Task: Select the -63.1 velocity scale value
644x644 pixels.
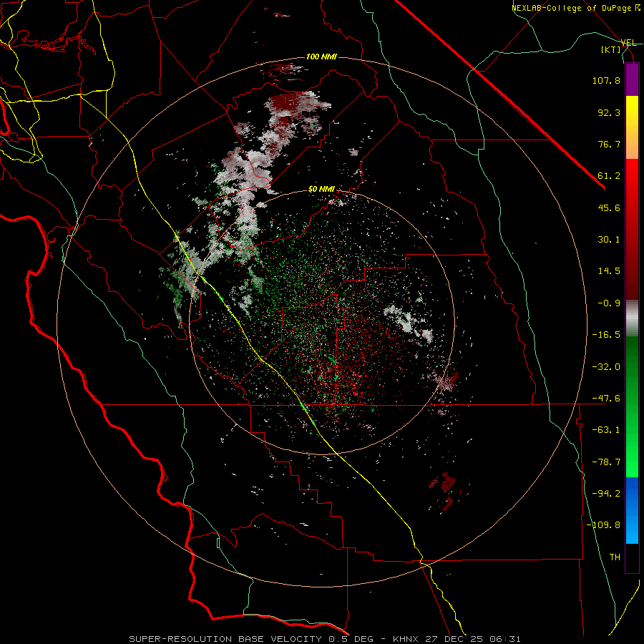Action: point(606,430)
